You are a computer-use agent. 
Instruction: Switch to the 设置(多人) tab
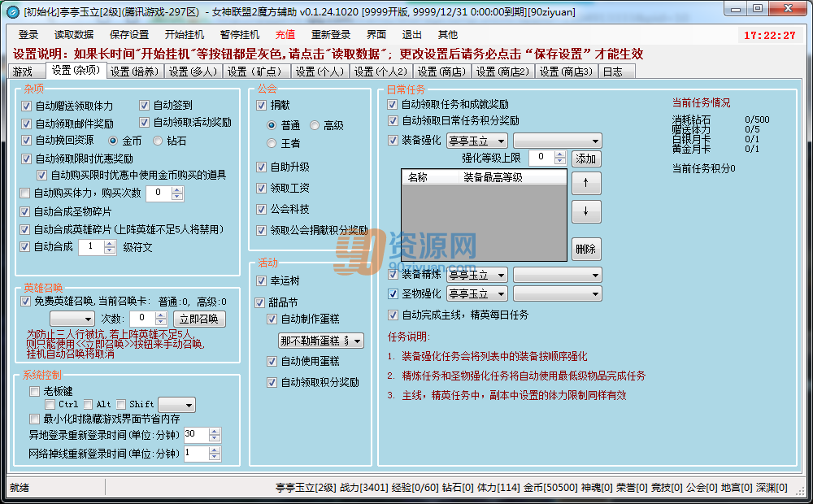(193, 72)
